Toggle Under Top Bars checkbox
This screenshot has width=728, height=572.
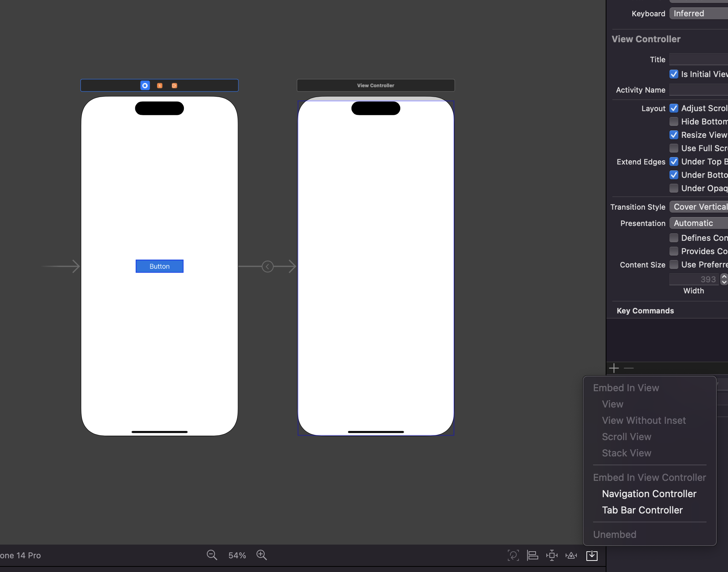pyautogui.click(x=674, y=162)
